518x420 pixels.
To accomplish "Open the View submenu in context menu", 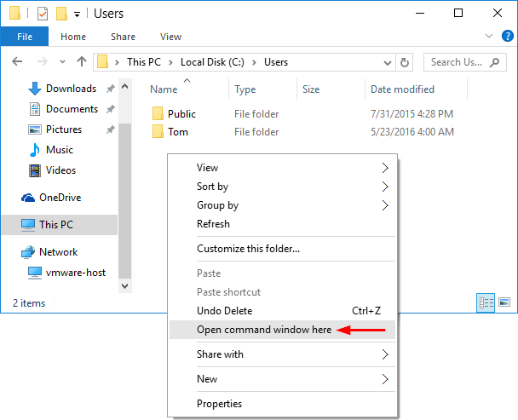I will click(282, 168).
